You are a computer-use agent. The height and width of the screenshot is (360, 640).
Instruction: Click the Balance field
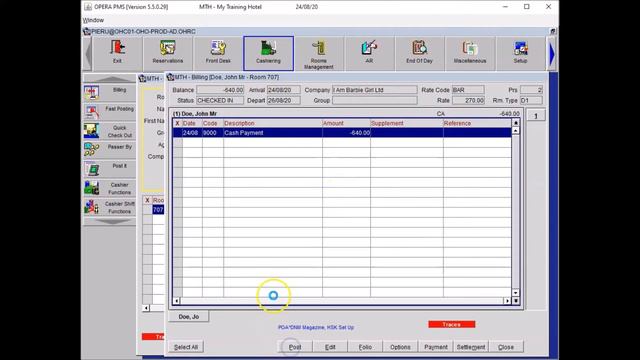click(x=220, y=90)
